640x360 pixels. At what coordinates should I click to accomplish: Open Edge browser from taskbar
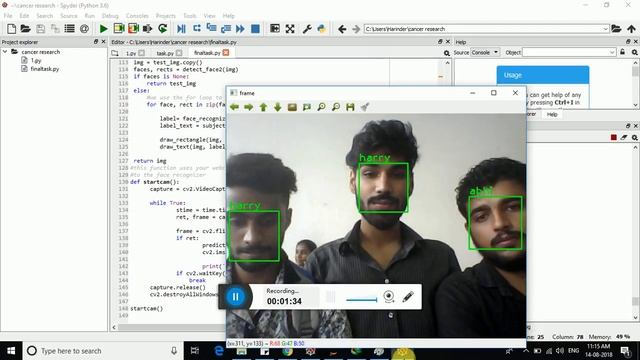tap(219, 351)
